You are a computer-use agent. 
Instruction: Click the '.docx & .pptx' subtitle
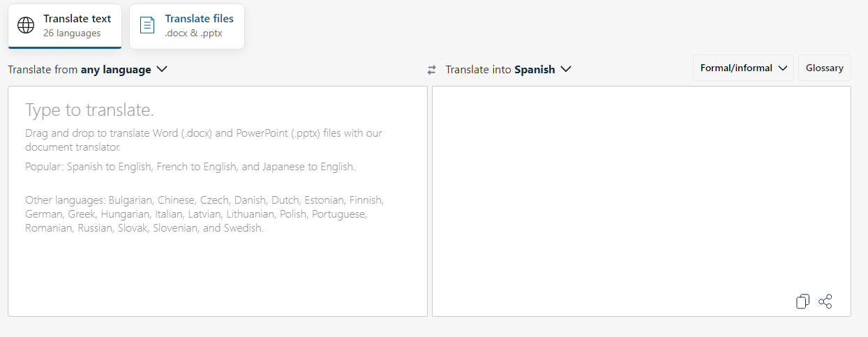193,33
